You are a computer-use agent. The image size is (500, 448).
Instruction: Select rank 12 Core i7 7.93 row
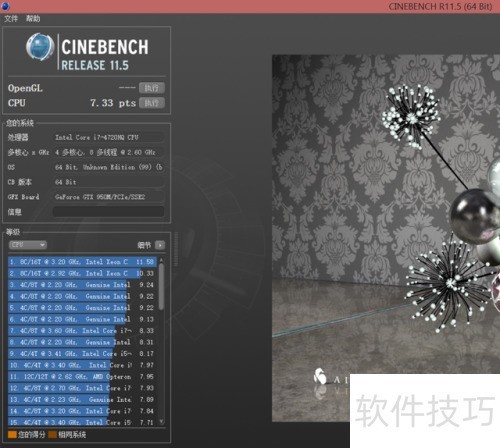[82, 388]
